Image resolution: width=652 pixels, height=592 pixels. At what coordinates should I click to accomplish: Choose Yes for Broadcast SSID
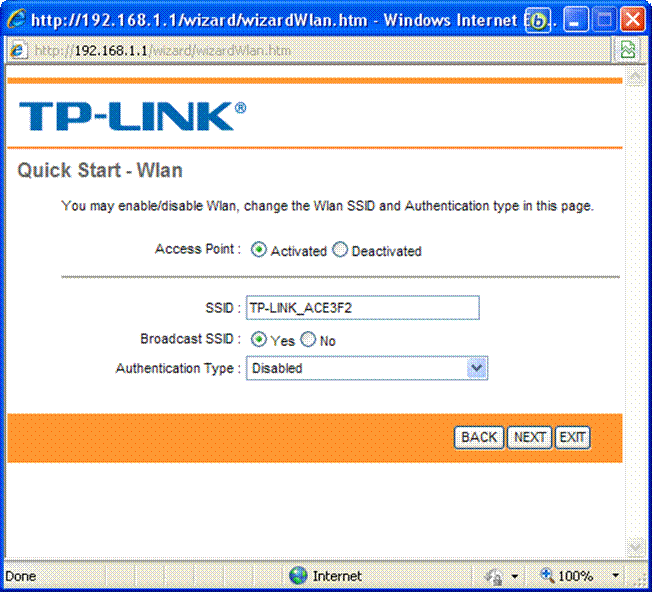(x=258, y=340)
